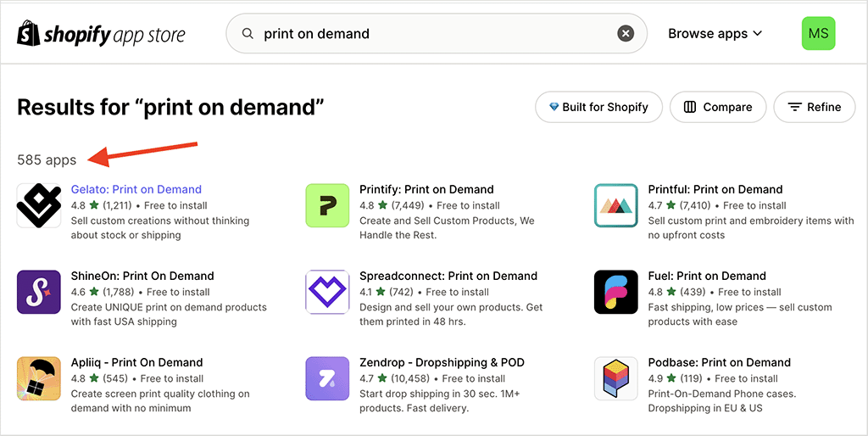Open Printful: Print on Demand link
Image resolution: width=868 pixels, height=436 pixels.
pos(715,189)
